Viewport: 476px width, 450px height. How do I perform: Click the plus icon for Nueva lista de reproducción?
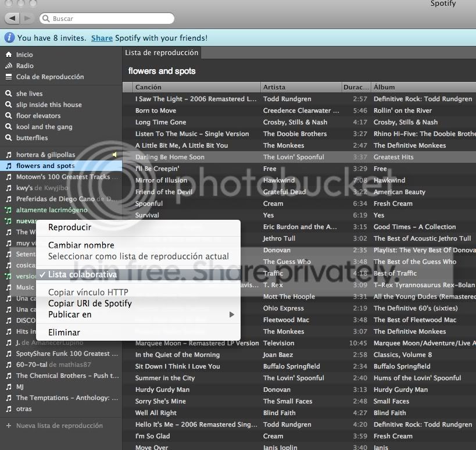(9, 426)
